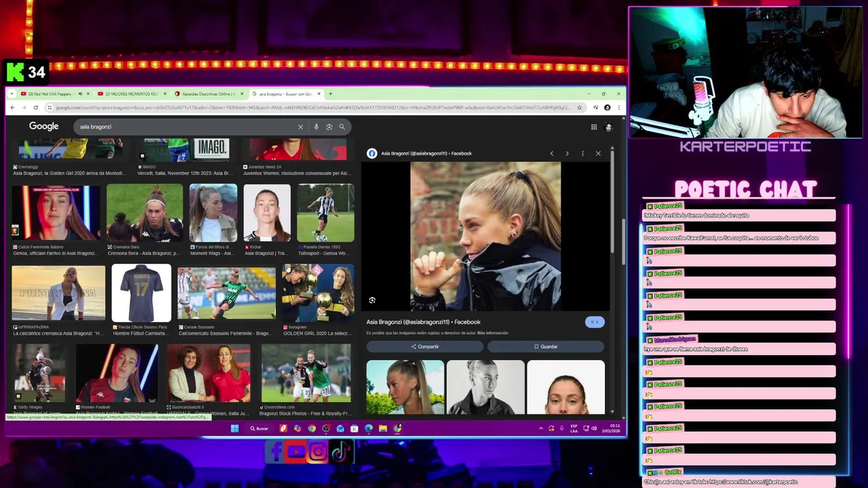
Task: Open the ESP LAA language indicator
Action: pyautogui.click(x=574, y=428)
